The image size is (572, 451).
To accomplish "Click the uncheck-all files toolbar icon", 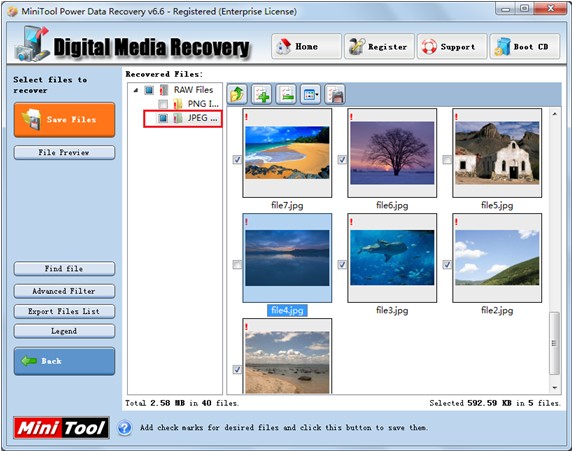I will click(286, 95).
